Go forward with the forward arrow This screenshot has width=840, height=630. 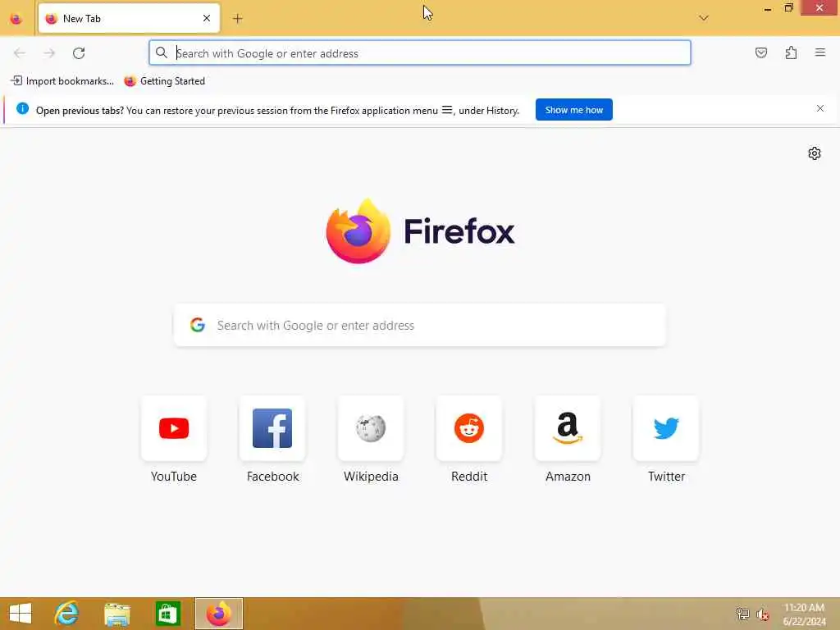pyautogui.click(x=49, y=53)
